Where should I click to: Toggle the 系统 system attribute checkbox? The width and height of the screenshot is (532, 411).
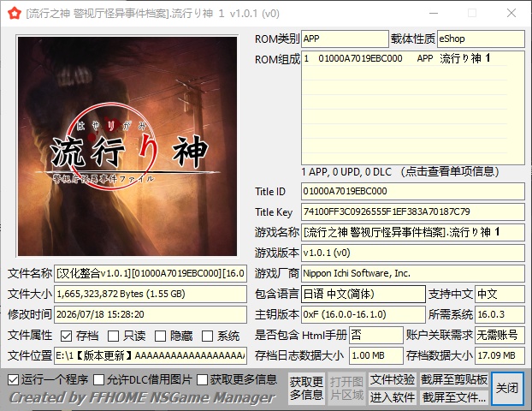click(x=207, y=336)
